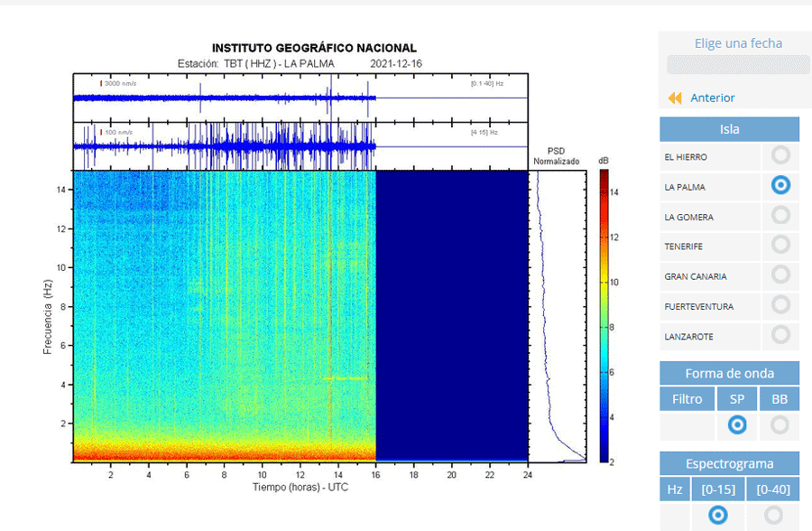Viewport: 812px width, 531px height.
Task: Click the PSD Normalizado plot
Action: [x=558, y=316]
